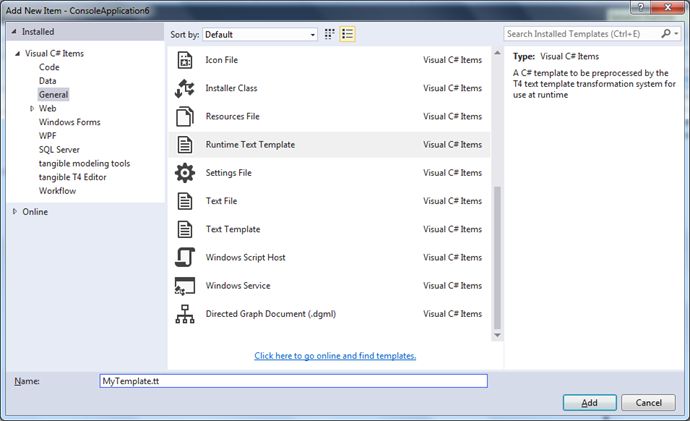
Task: Select the General category
Action: pos(53,95)
